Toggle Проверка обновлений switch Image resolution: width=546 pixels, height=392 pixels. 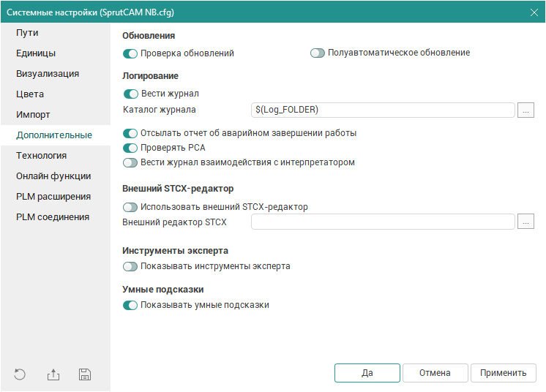[130, 54]
